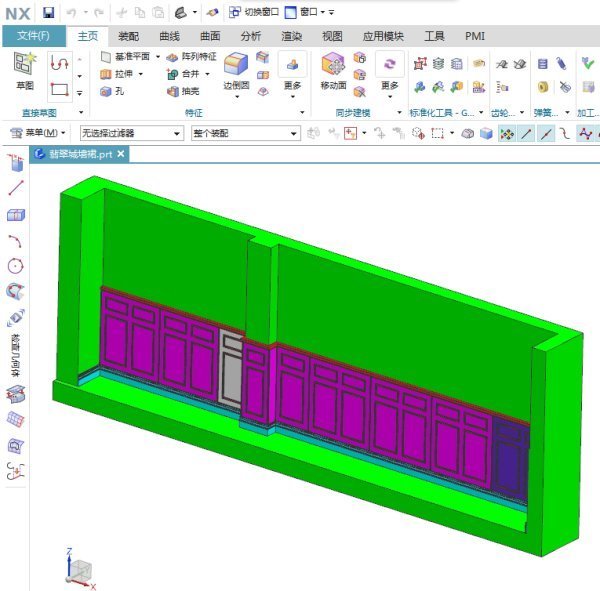Click the Datum Plane (基准平面) tool
Screen dimensions: 600x591
pyautogui.click(x=128, y=57)
